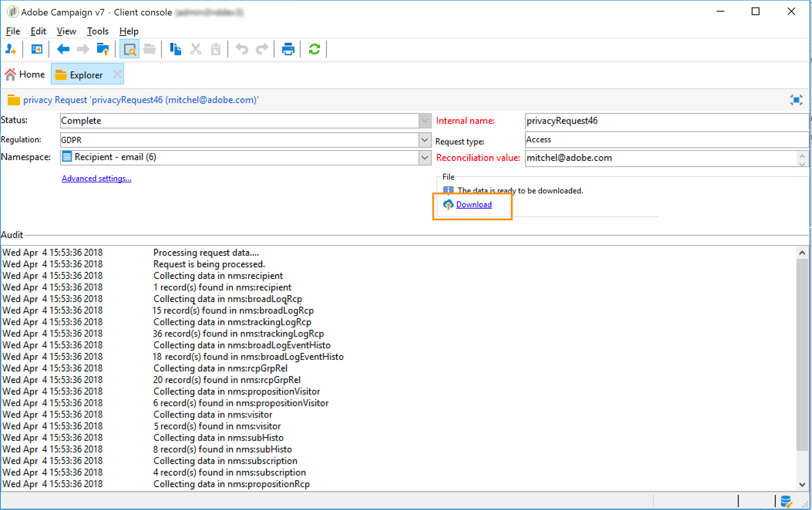Select '4 record(s) found in nms:subscription' row
This screenshot has height=510, width=812.
pos(398,472)
